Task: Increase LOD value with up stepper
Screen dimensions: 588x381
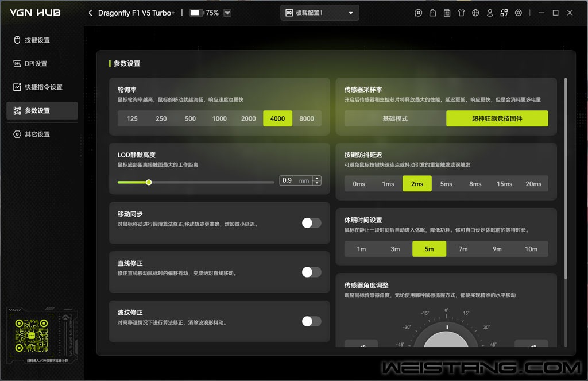Action: tap(317, 178)
